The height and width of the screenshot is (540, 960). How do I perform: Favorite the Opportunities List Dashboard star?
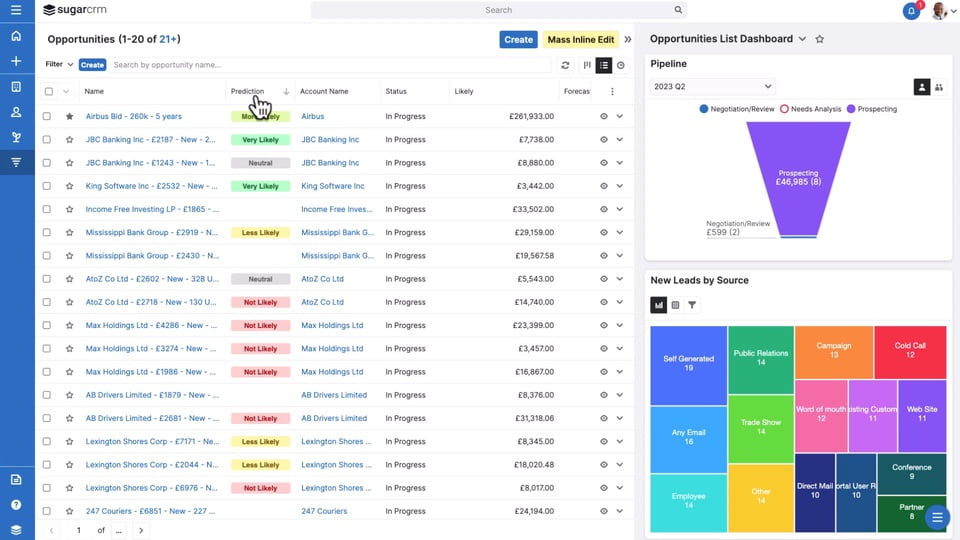tap(819, 39)
